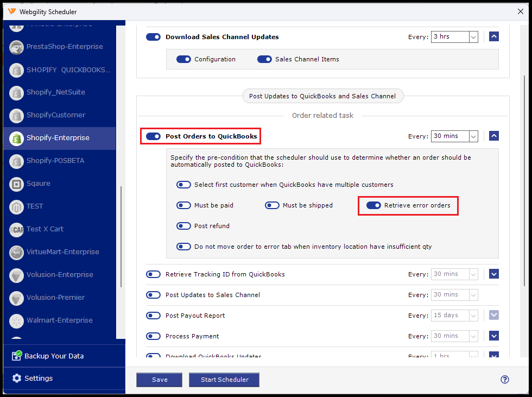Click the Save button
This screenshot has width=532, height=397.
click(159, 380)
